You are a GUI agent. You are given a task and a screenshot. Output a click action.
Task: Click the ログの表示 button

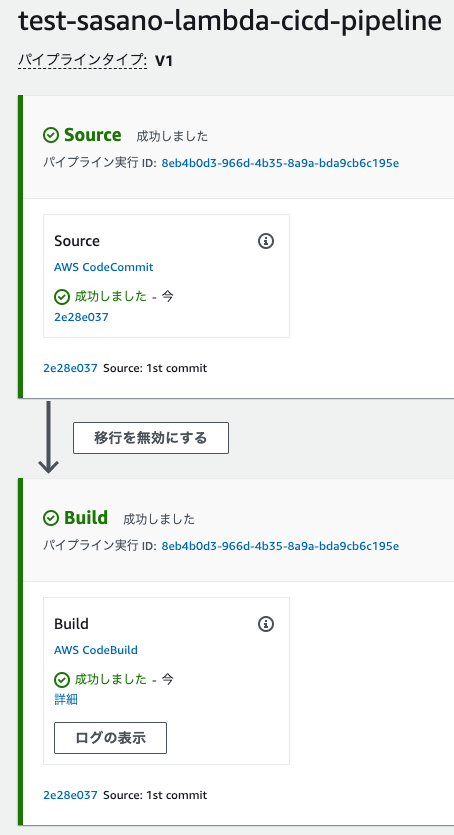point(110,738)
